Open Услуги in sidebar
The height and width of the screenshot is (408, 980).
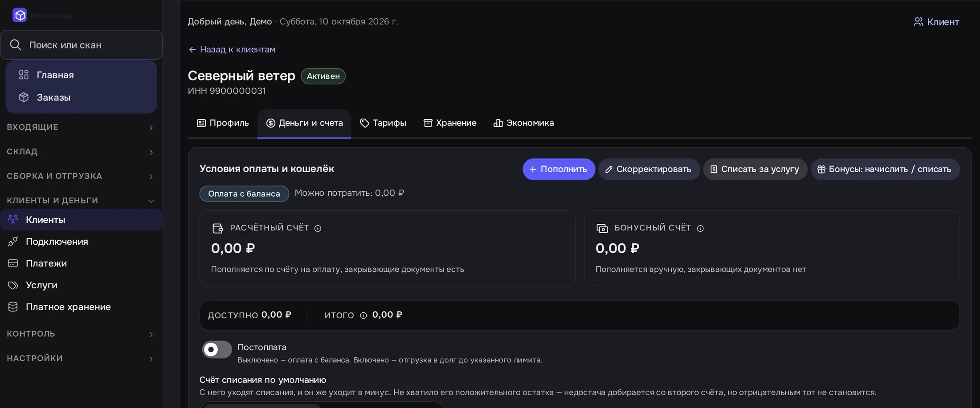(x=81, y=285)
